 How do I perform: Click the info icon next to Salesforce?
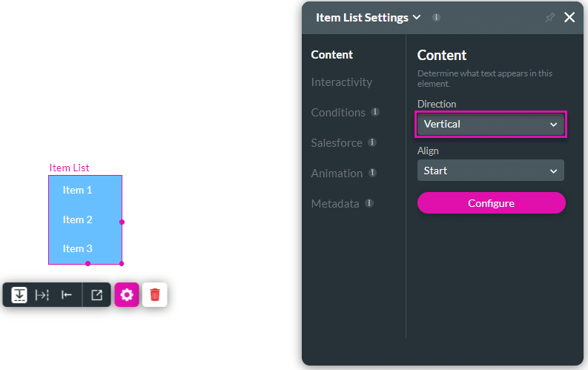pyautogui.click(x=372, y=142)
